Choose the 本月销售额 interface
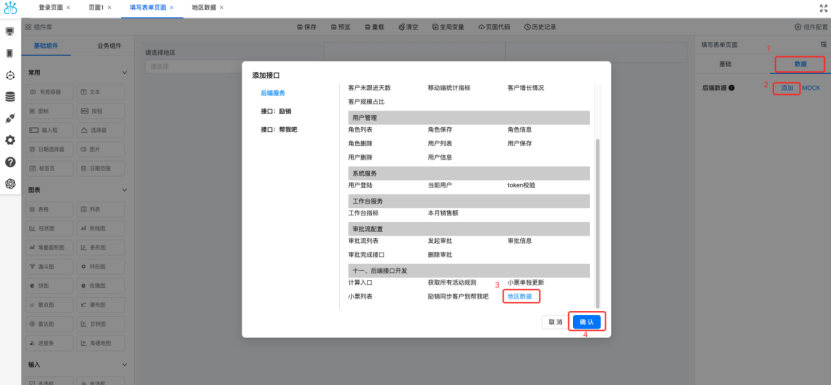831x385 pixels. pyautogui.click(x=443, y=213)
